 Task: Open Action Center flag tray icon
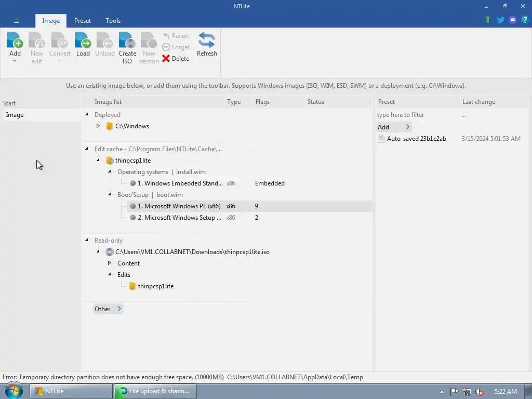pyautogui.click(x=454, y=392)
